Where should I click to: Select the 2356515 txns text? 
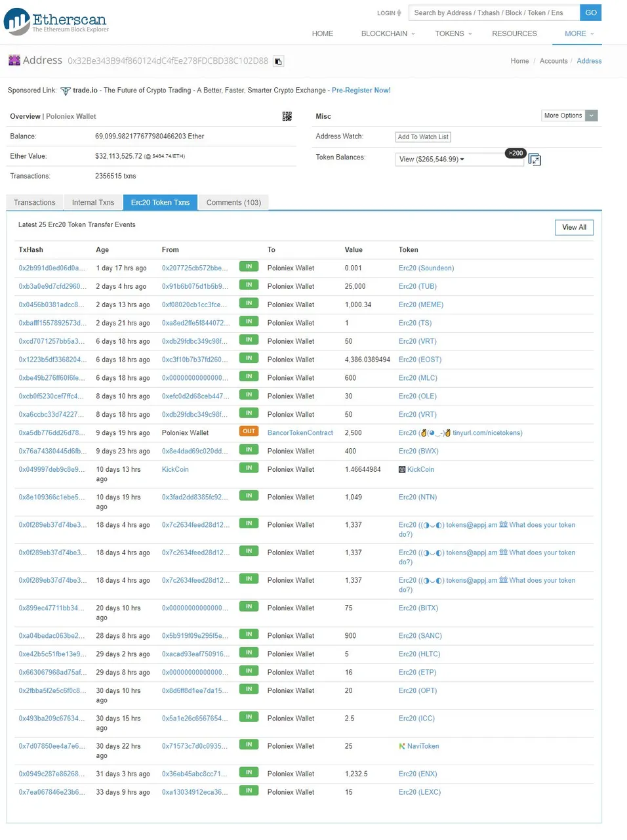click(x=115, y=177)
